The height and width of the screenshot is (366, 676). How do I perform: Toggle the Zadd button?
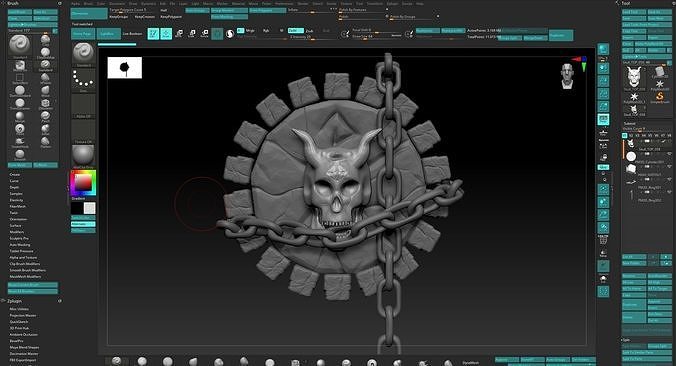tap(295, 31)
